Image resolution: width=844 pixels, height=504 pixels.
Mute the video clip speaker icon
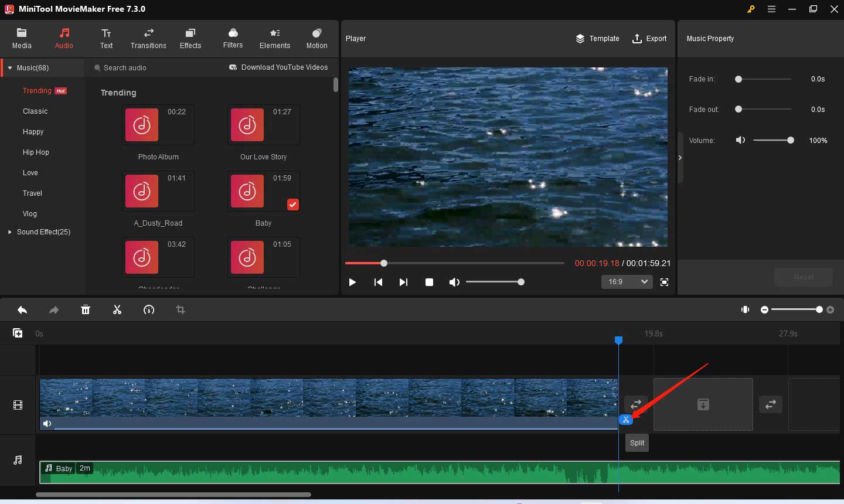47,424
